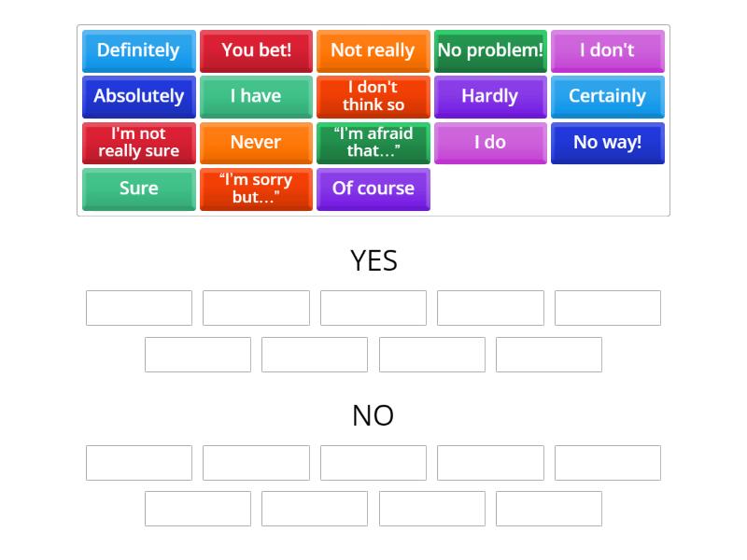Click the pink 'I do' tile
Screen dimensions: 747x560
[490, 143]
